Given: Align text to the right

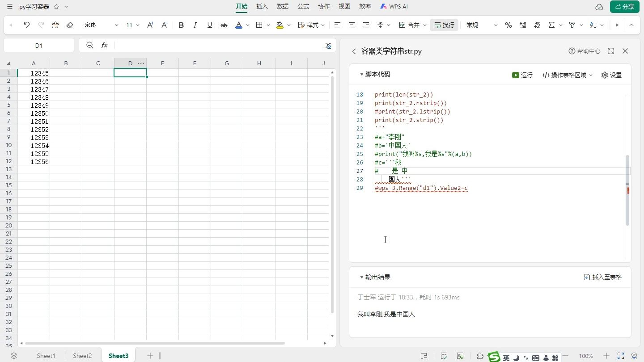Looking at the screenshot, I should [x=366, y=25].
